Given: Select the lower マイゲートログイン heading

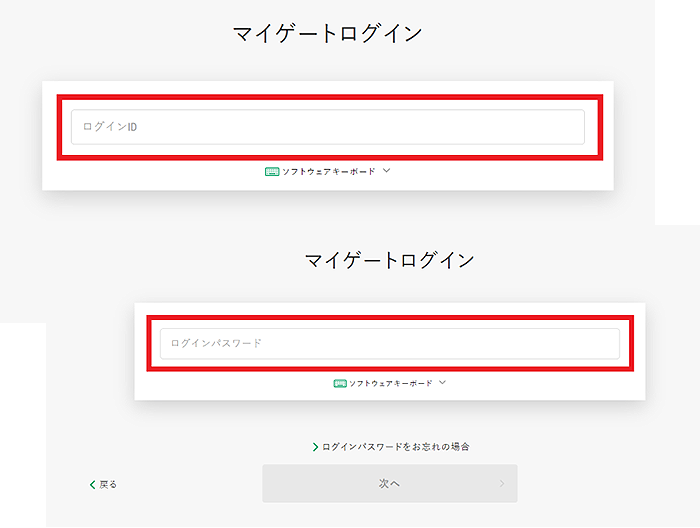Looking at the screenshot, I should pyautogui.click(x=389, y=260).
